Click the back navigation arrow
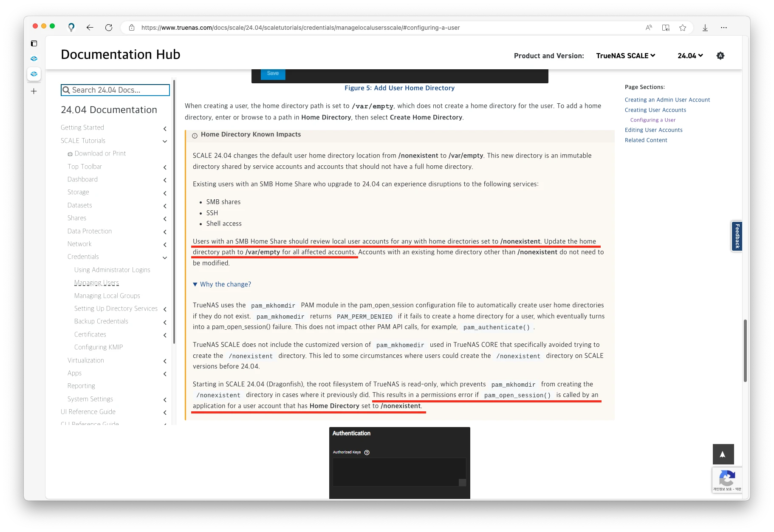 [90, 27]
